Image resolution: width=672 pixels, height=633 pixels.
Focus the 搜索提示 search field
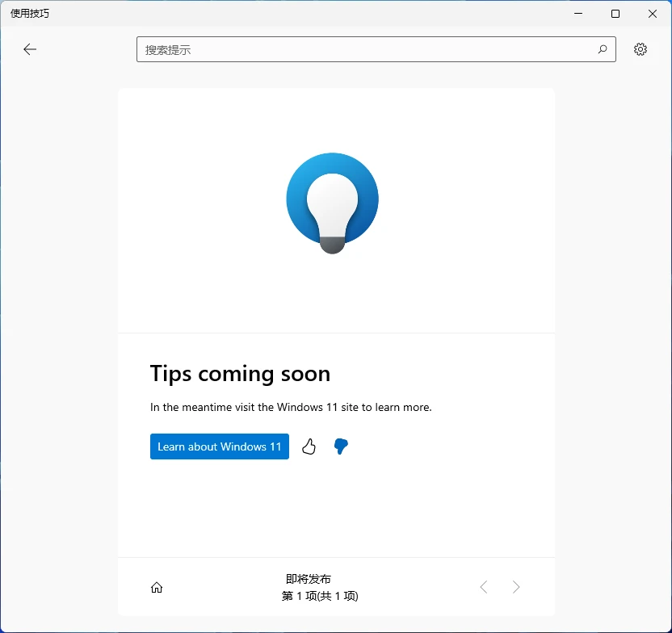(x=376, y=49)
